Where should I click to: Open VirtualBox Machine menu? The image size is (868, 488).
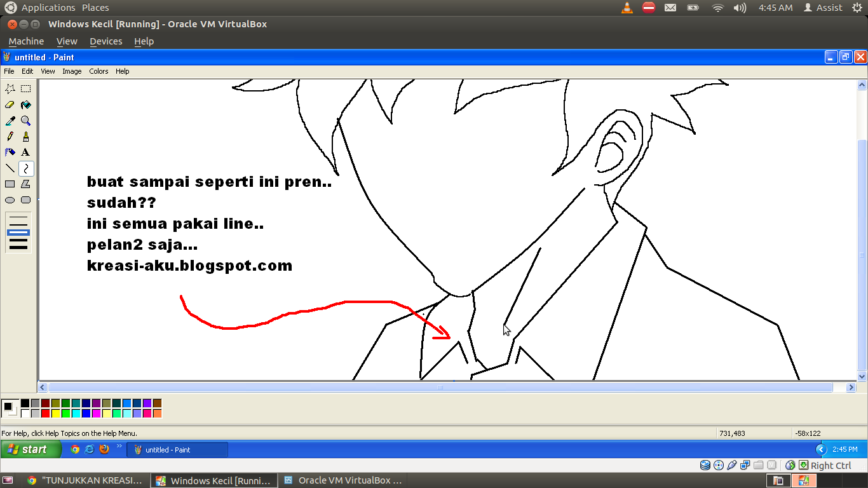tap(26, 41)
